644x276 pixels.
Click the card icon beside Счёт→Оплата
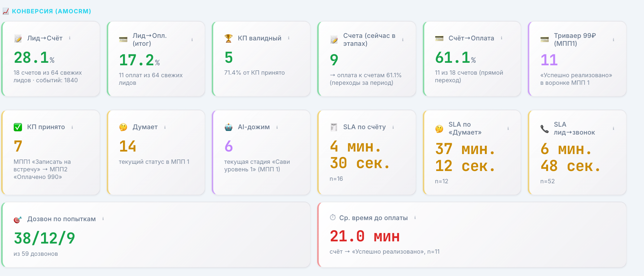tap(439, 38)
